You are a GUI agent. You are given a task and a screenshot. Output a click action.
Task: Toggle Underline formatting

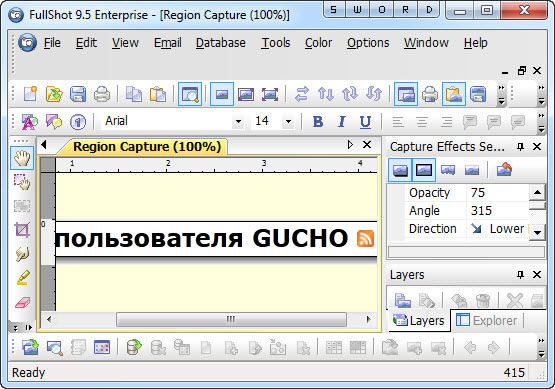click(x=365, y=122)
